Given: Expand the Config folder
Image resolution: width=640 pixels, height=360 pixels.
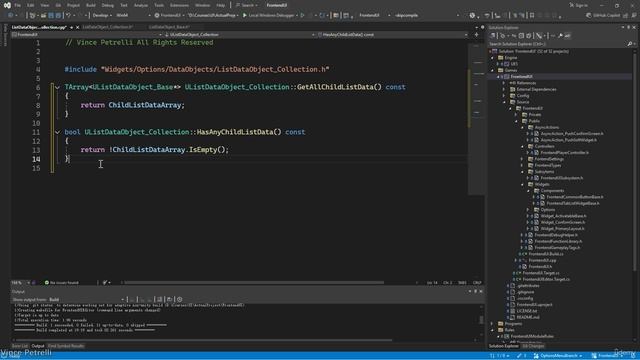Looking at the screenshot, I should (504, 96).
